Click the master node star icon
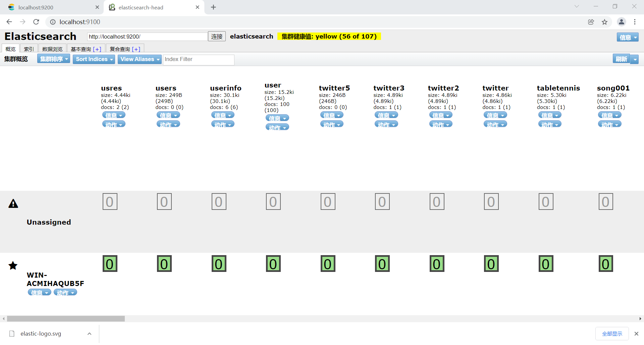 13,266
